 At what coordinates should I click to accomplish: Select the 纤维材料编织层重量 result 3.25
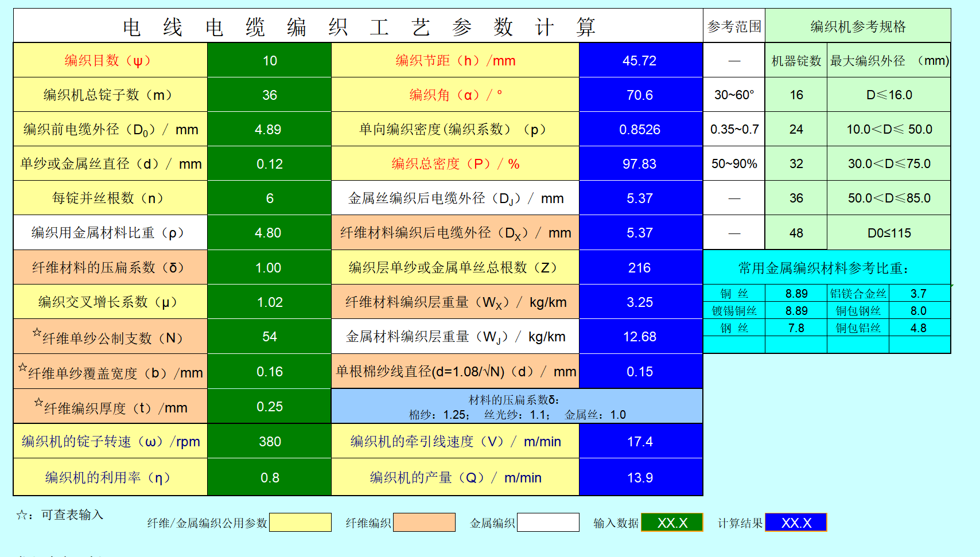click(640, 302)
